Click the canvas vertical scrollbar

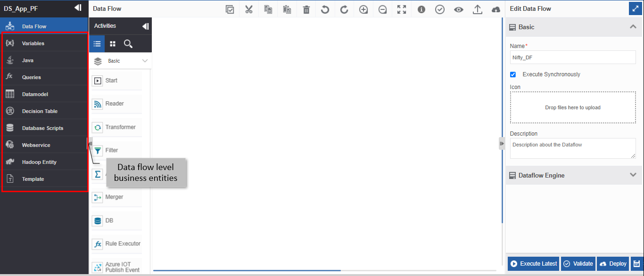point(502,121)
